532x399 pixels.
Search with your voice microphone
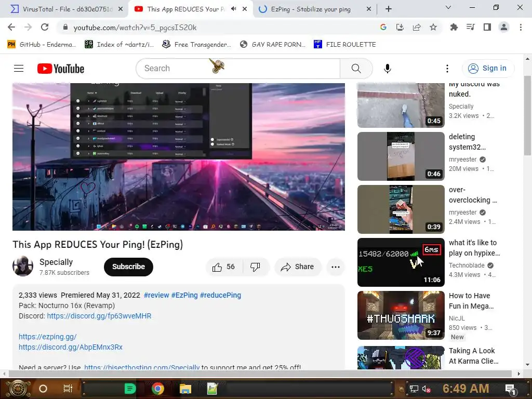point(388,69)
